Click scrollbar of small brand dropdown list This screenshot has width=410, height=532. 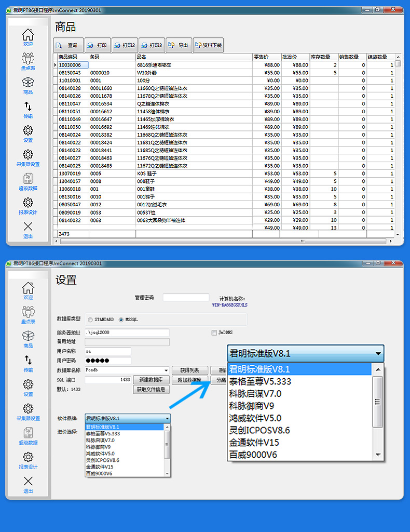167,450
